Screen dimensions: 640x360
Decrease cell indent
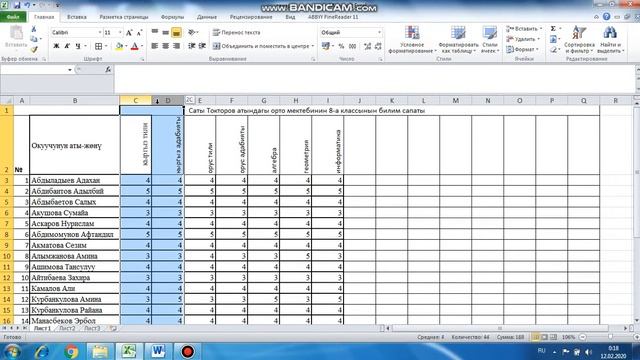coord(191,46)
